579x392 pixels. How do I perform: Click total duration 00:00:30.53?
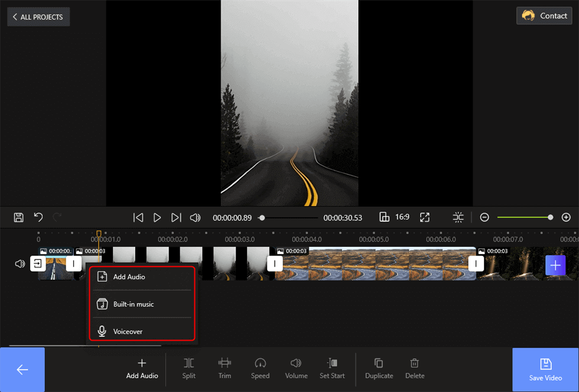(343, 218)
